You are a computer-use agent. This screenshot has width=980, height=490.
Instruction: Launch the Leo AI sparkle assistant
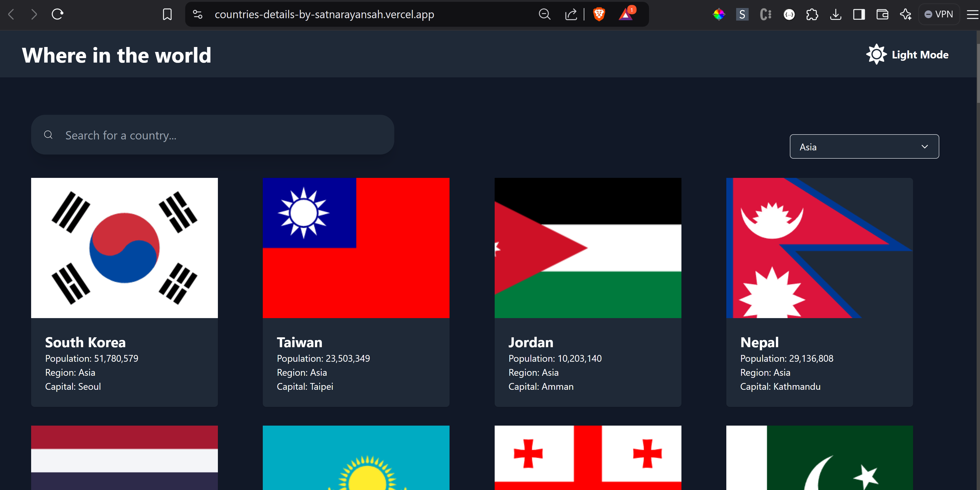pos(906,14)
